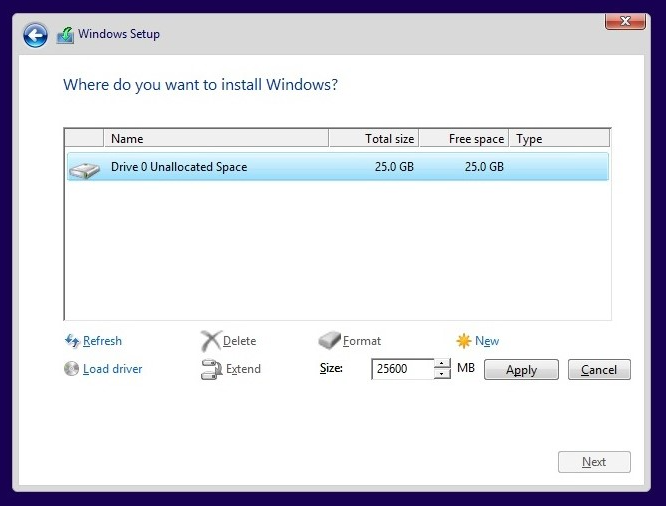Click the Windows Setup title icon
Viewport: 666px width, 506px height.
65,35
